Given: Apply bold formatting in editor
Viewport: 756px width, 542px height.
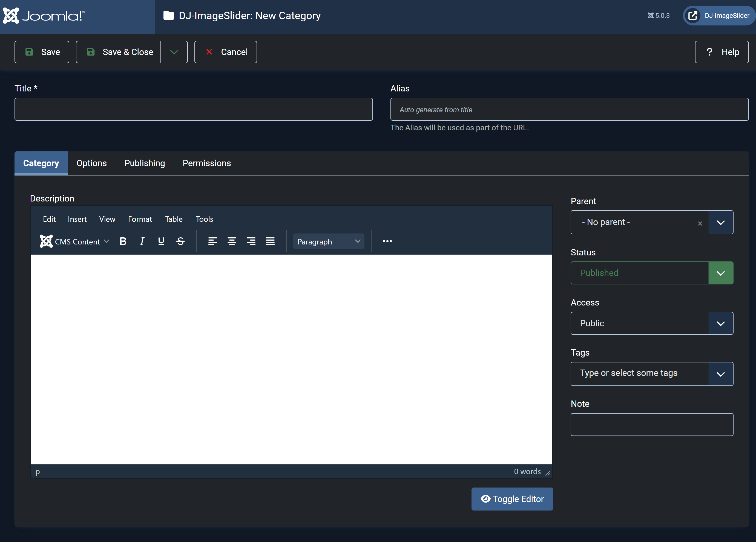Looking at the screenshot, I should [123, 241].
